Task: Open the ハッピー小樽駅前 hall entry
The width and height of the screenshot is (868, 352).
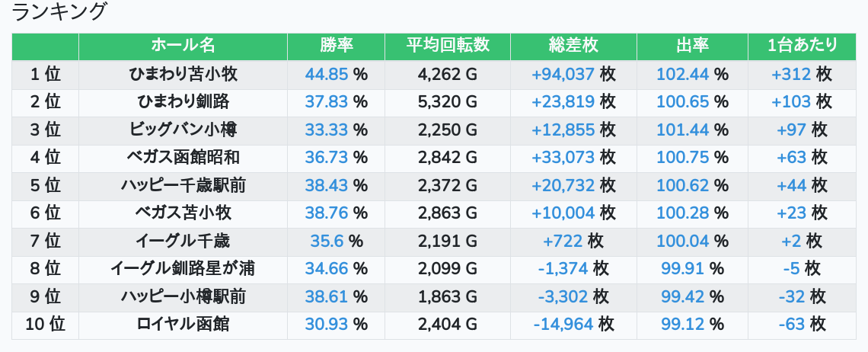Action: pos(183,296)
